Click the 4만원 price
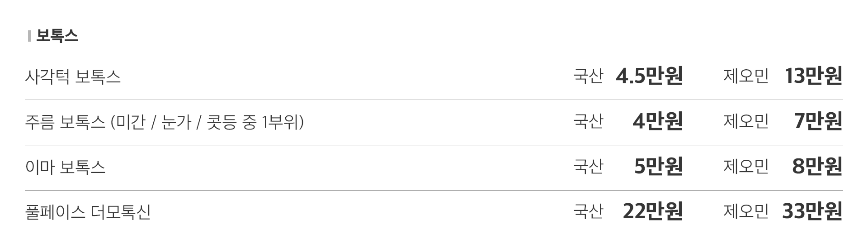 pos(657,121)
